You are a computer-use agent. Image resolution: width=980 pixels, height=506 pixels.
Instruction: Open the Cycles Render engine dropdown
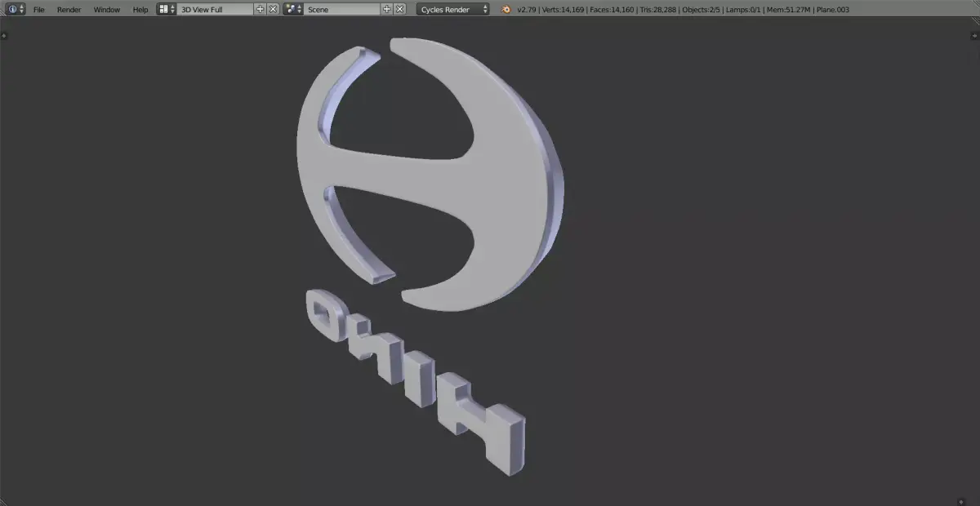click(453, 9)
